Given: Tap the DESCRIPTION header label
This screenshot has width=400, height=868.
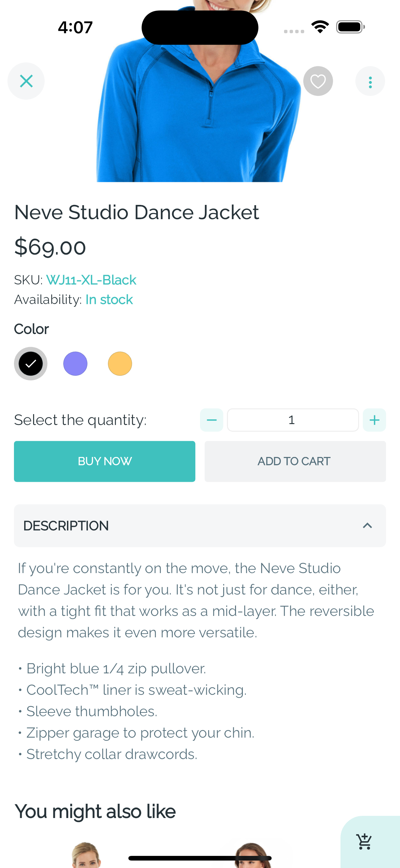Looking at the screenshot, I should (x=66, y=526).
